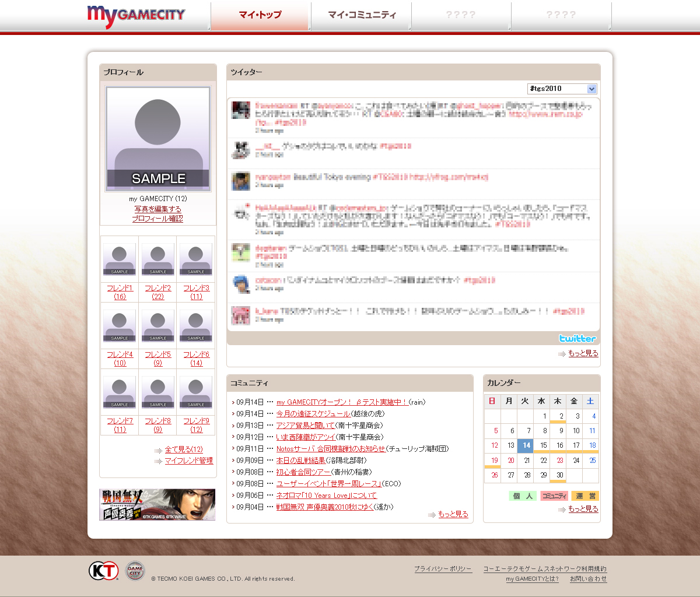700x597 pixels.
Task: Open 初心者合同ツアー community post
Action: click(x=303, y=472)
